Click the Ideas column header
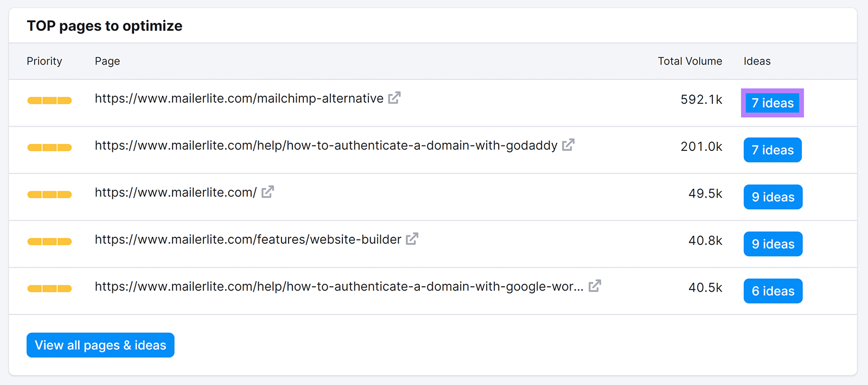 (x=757, y=61)
